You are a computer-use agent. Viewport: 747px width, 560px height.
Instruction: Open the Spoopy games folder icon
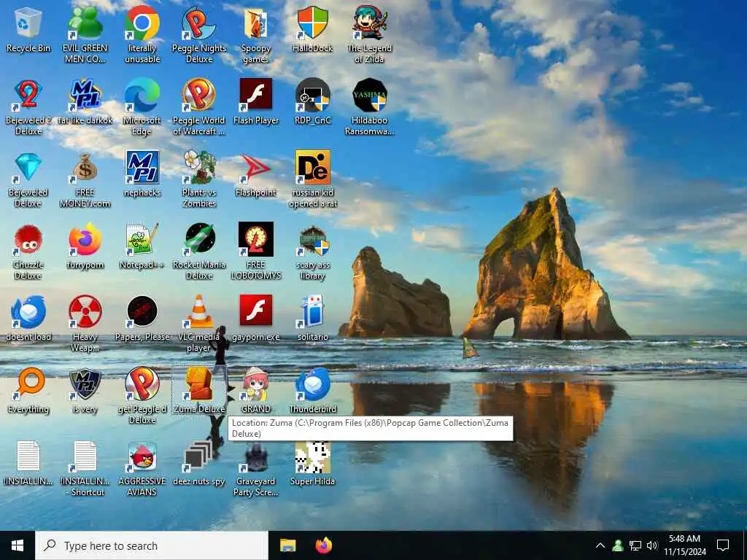point(256,34)
